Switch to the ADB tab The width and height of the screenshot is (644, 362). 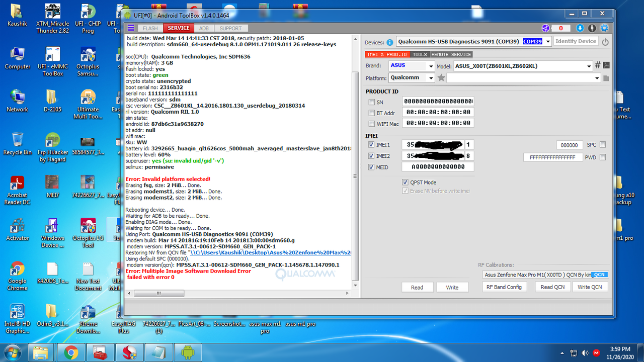pyautogui.click(x=204, y=28)
